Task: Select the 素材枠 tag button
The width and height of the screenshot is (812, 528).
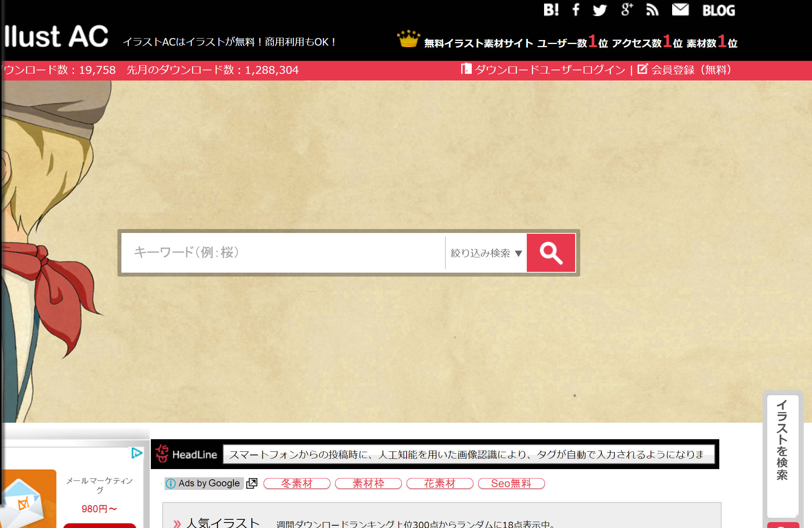Action: coord(368,483)
